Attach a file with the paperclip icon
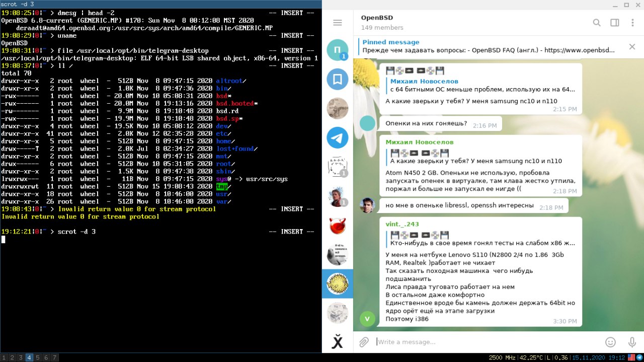Viewport: 644px width, 362px height. tap(364, 342)
